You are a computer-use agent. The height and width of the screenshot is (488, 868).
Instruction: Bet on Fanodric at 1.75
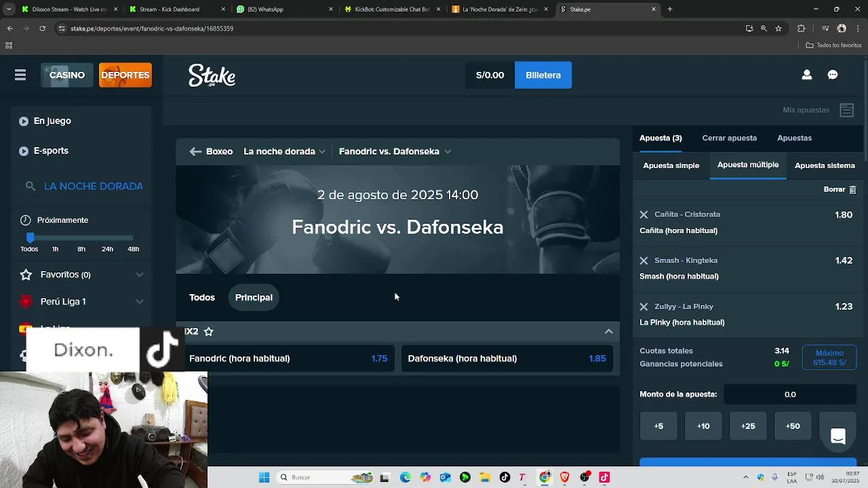pos(288,359)
